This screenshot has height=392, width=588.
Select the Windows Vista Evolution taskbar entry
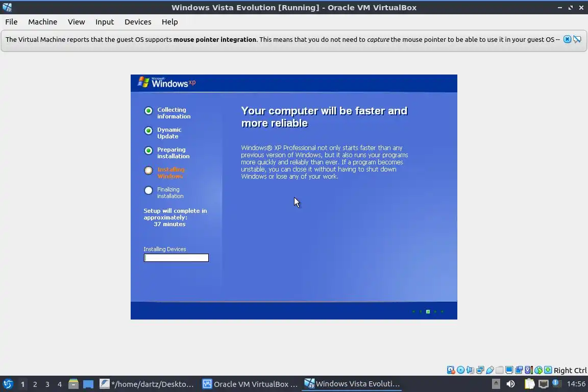click(x=352, y=384)
